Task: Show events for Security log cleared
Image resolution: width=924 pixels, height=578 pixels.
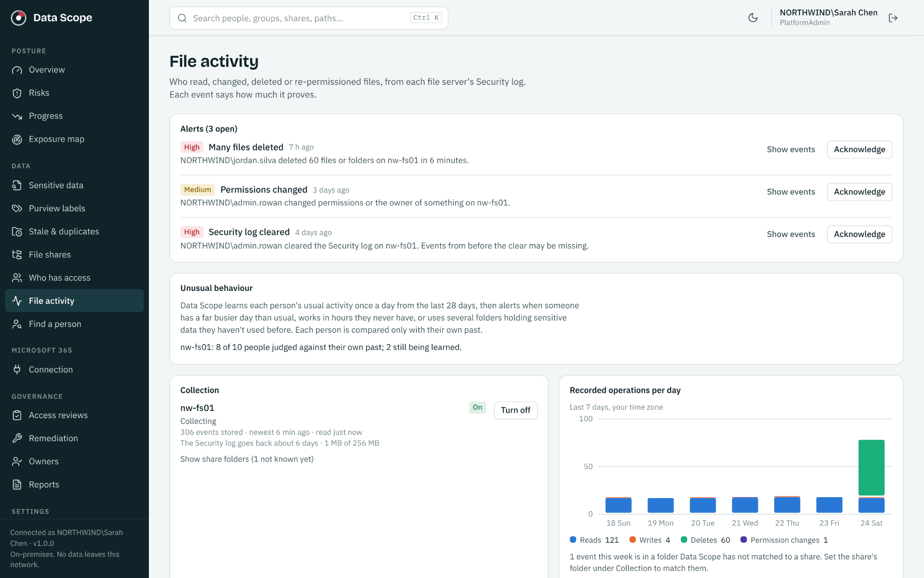Action: click(791, 234)
